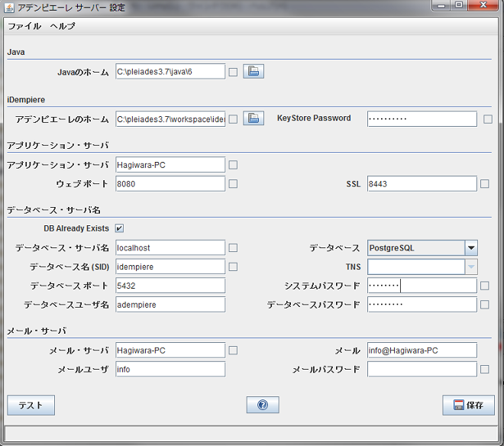Toggle checkbox beside KeyStore Password field
This screenshot has width=504, height=446.
488,119
